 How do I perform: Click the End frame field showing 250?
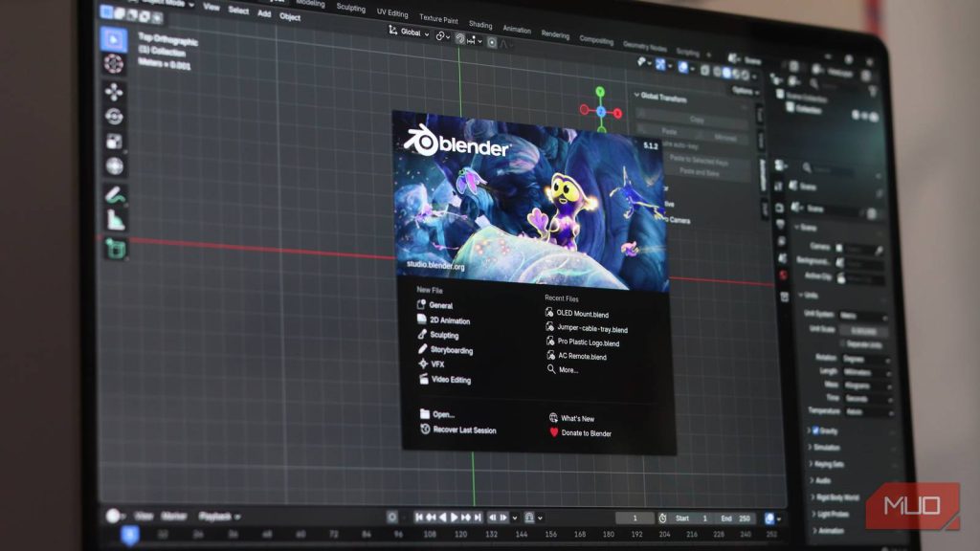(735, 518)
